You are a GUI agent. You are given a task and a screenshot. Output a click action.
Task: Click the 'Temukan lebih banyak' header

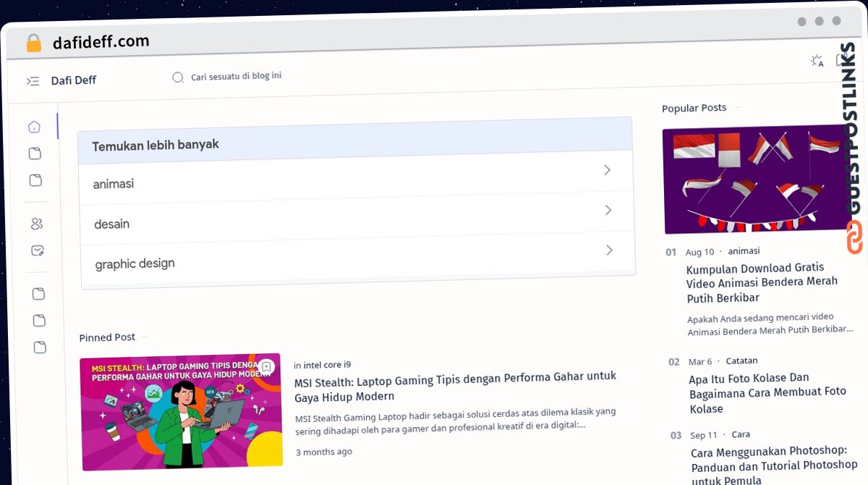(156, 145)
